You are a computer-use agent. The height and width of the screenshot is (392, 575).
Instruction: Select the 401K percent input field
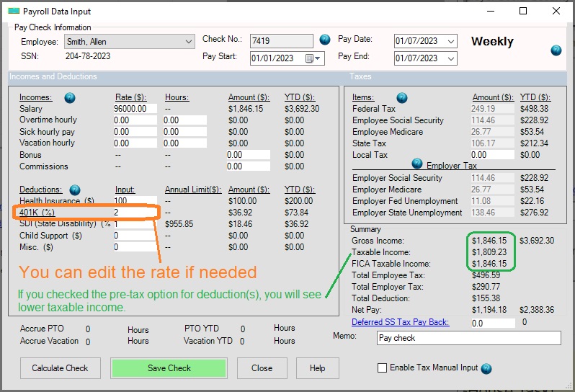coord(135,213)
